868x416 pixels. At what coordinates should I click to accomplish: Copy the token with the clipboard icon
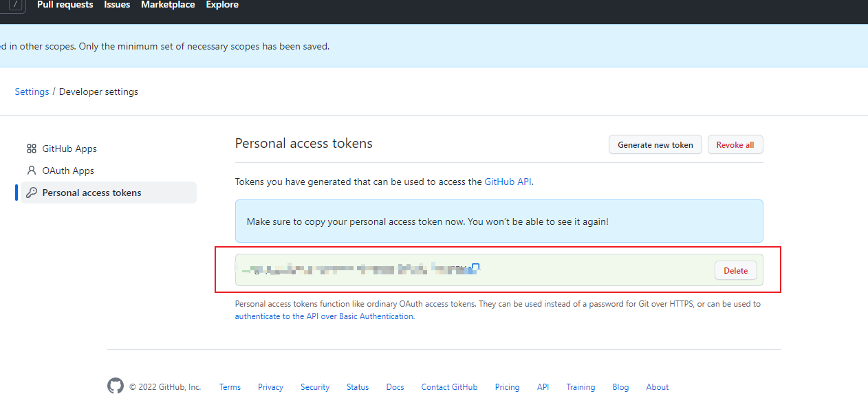pyautogui.click(x=475, y=267)
